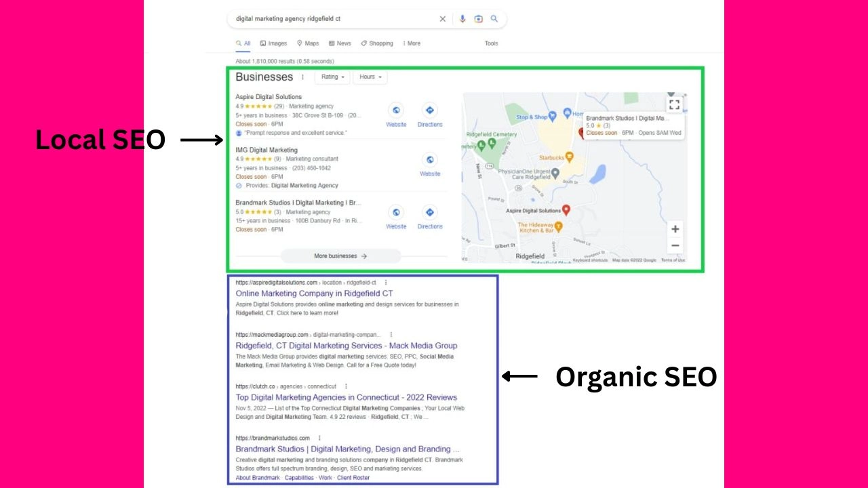The width and height of the screenshot is (868, 488).
Task: Click the More businesses button
Action: tap(340, 256)
